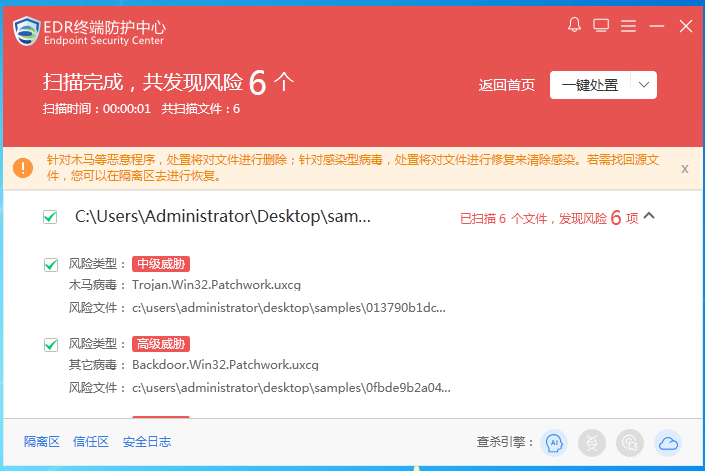Open the hamburger main menu

coord(629,25)
